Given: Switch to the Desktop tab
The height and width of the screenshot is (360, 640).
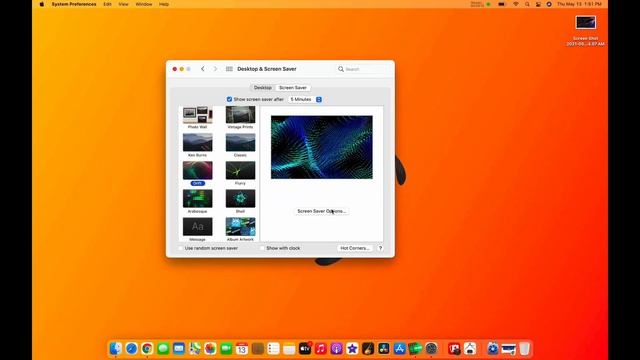Looking at the screenshot, I should point(262,88).
